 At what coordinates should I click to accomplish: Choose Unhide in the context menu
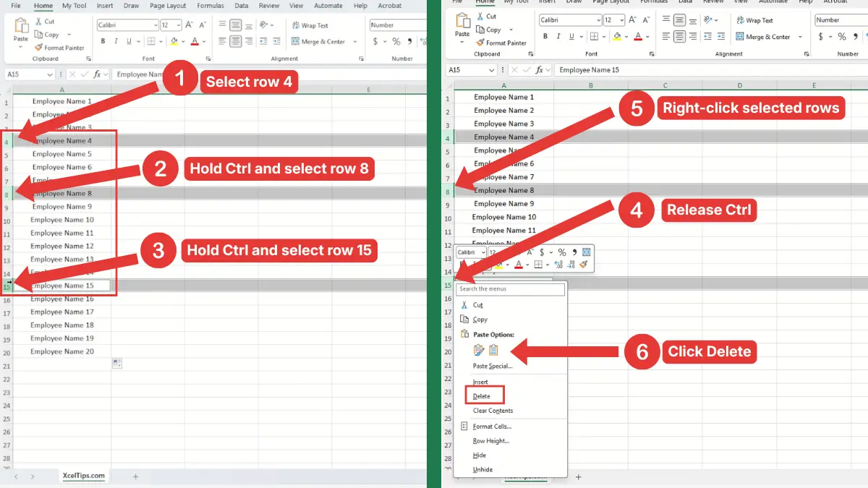(x=482, y=470)
